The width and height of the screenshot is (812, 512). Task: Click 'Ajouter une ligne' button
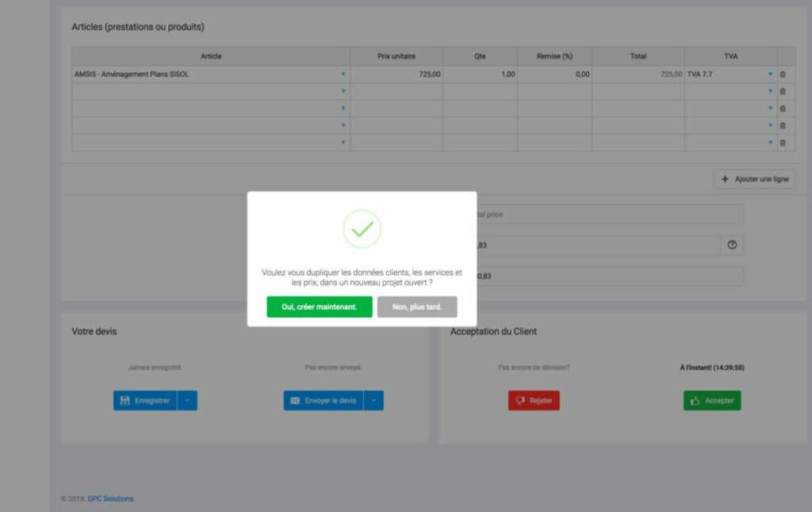tap(755, 179)
